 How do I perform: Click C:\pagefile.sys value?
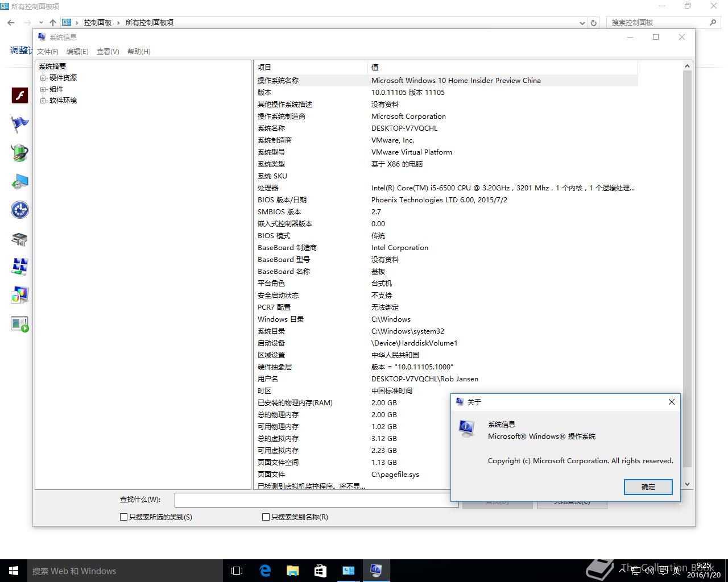[395, 475]
